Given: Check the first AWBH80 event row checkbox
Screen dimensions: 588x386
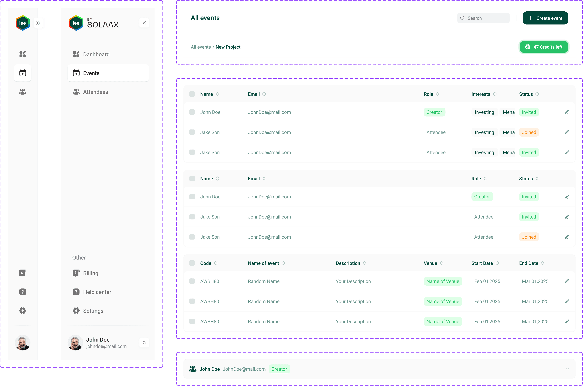Looking at the screenshot, I should (x=192, y=281).
